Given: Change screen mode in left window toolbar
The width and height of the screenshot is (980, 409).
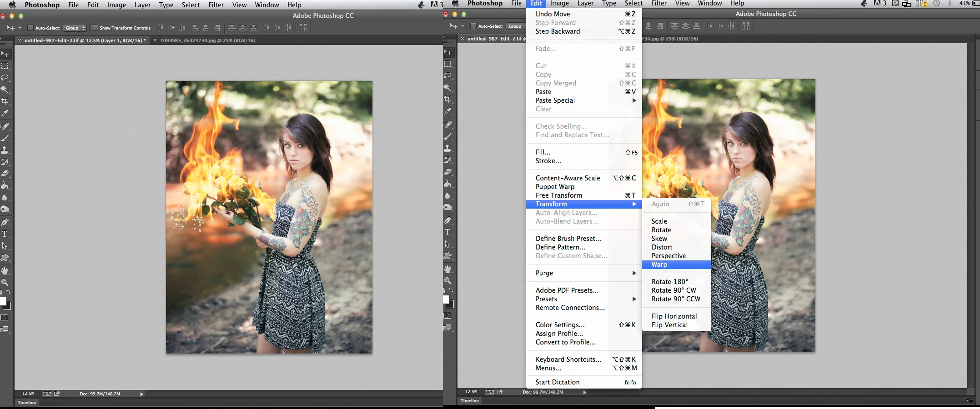Looking at the screenshot, I should click(5, 329).
